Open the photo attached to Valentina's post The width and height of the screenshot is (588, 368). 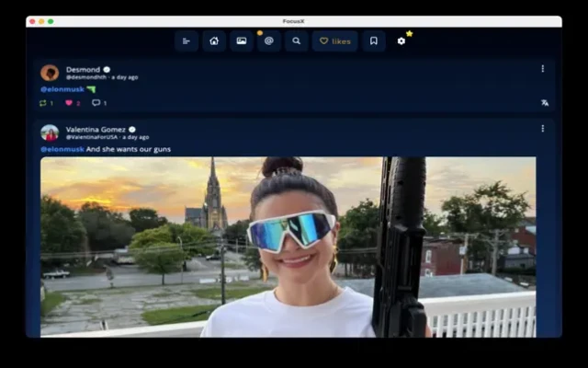point(288,246)
